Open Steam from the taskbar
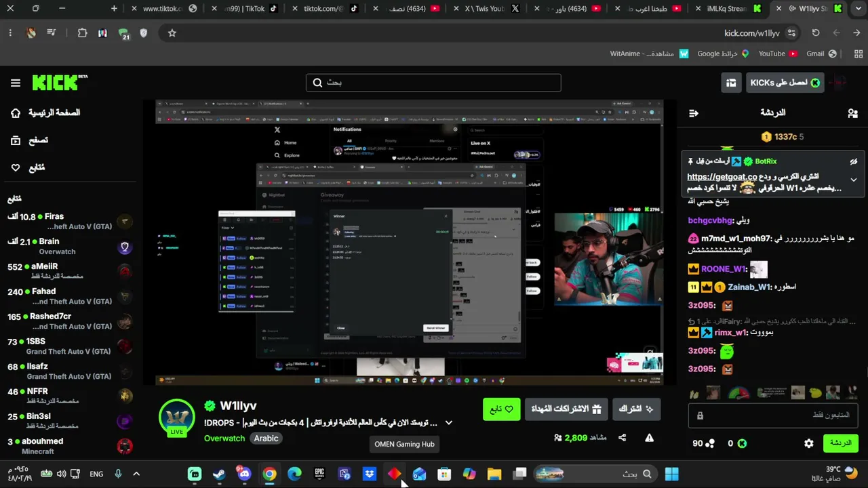Screen dimensions: 868x488 [219, 474]
